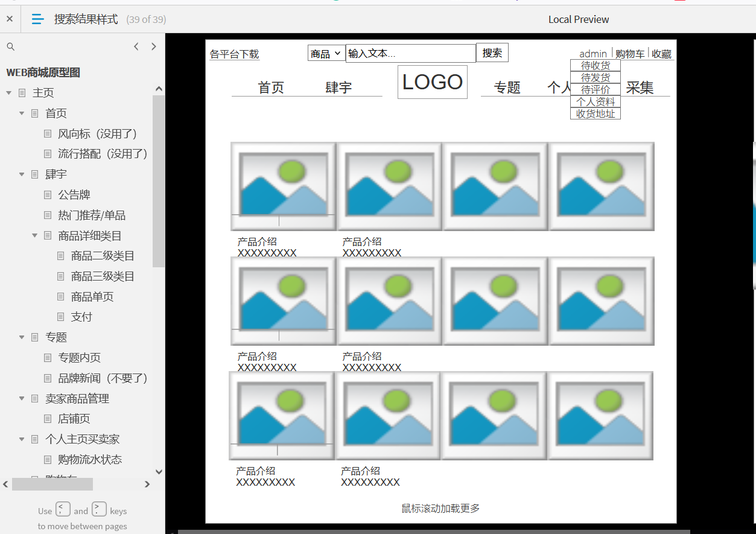Click the 搜索 button
Screen dimensions: 756x534
coord(492,52)
